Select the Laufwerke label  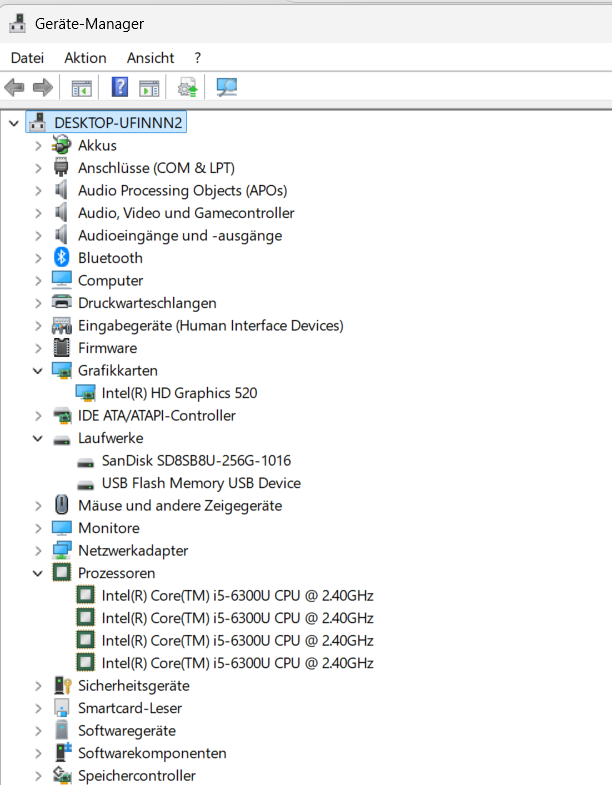111,438
